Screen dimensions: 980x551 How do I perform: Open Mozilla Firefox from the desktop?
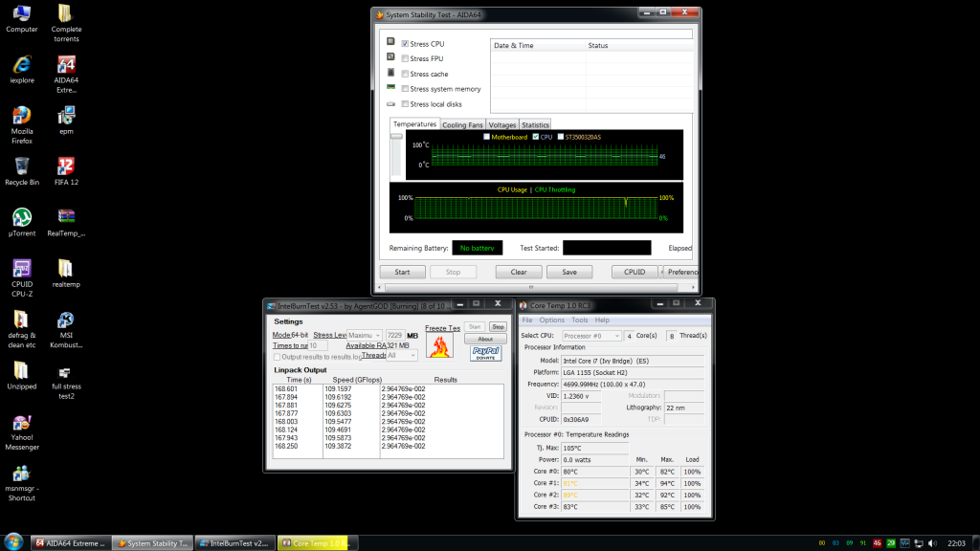21,115
